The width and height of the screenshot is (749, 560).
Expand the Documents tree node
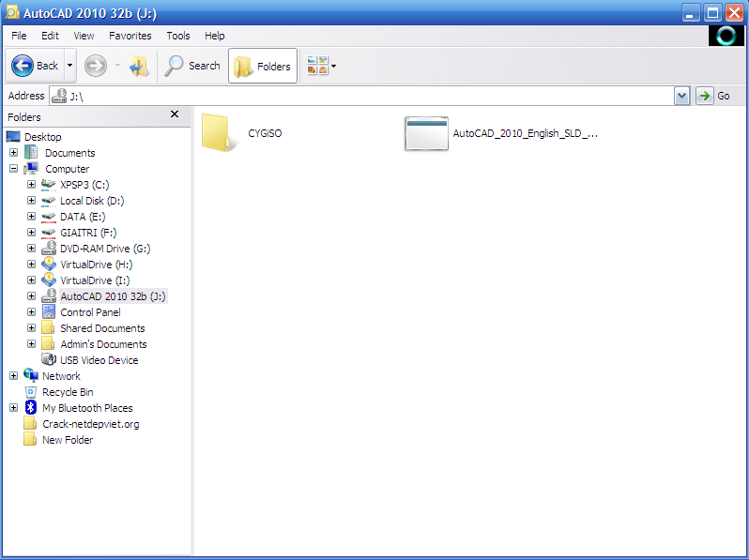point(13,152)
